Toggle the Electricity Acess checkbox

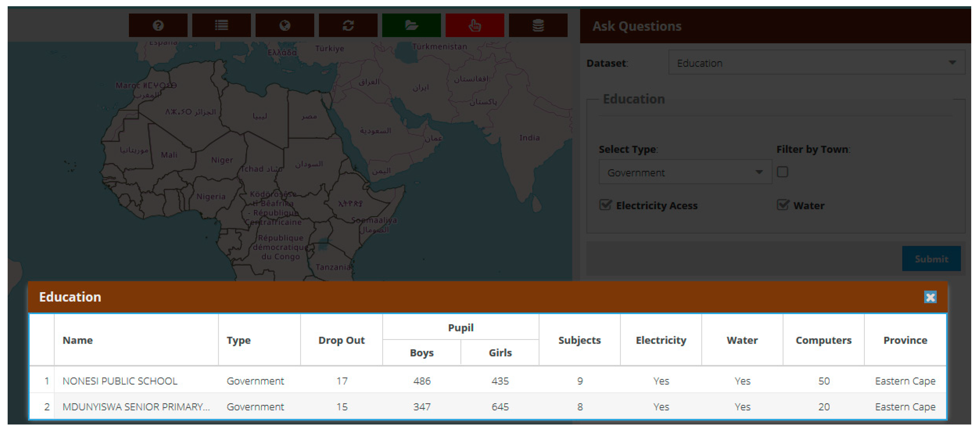[605, 205]
